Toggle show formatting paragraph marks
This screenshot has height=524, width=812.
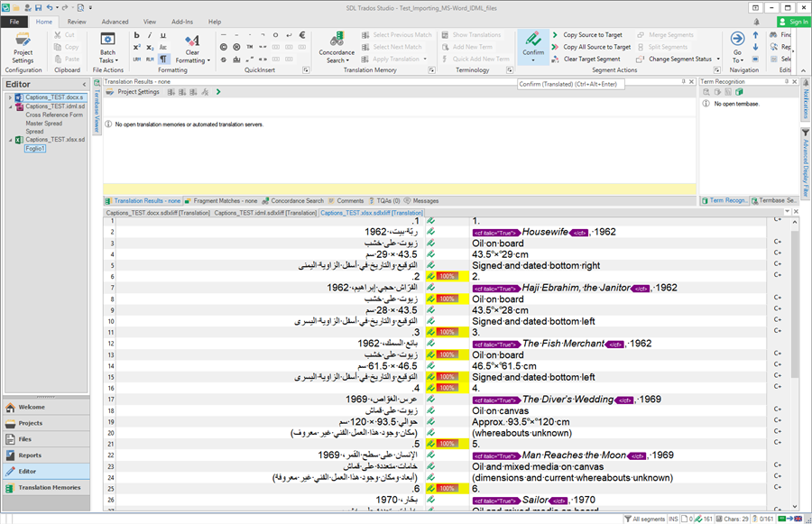pos(163,59)
